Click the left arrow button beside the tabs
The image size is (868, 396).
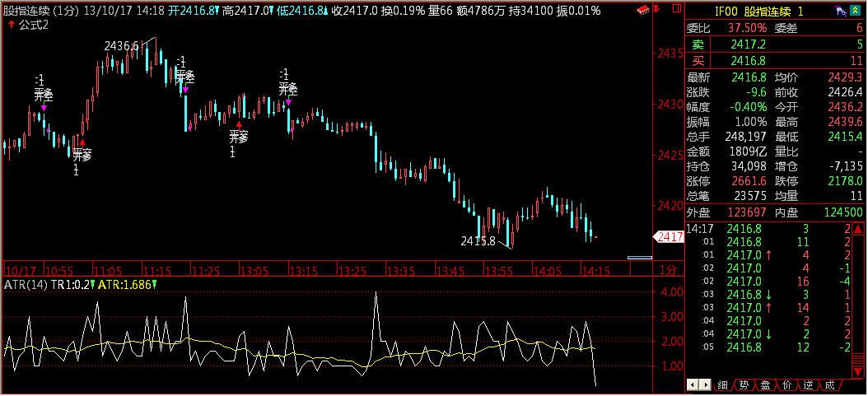pos(692,384)
